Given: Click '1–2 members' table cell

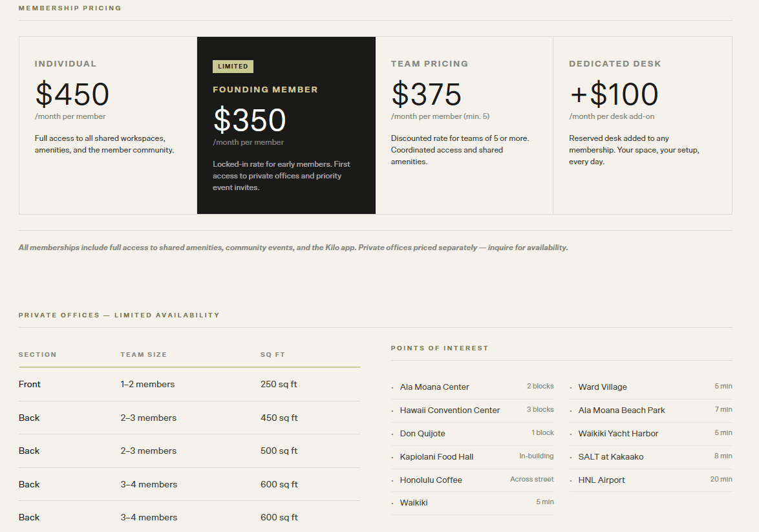Looking at the screenshot, I should (147, 385).
